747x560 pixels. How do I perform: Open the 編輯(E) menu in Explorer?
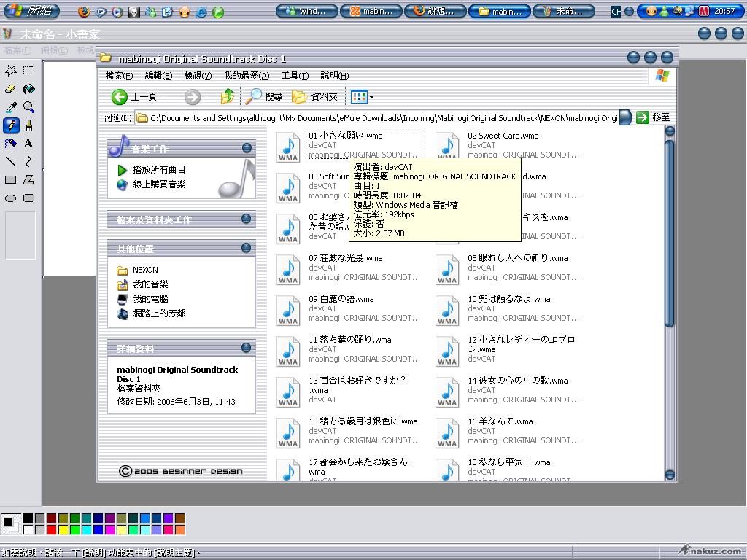158,76
